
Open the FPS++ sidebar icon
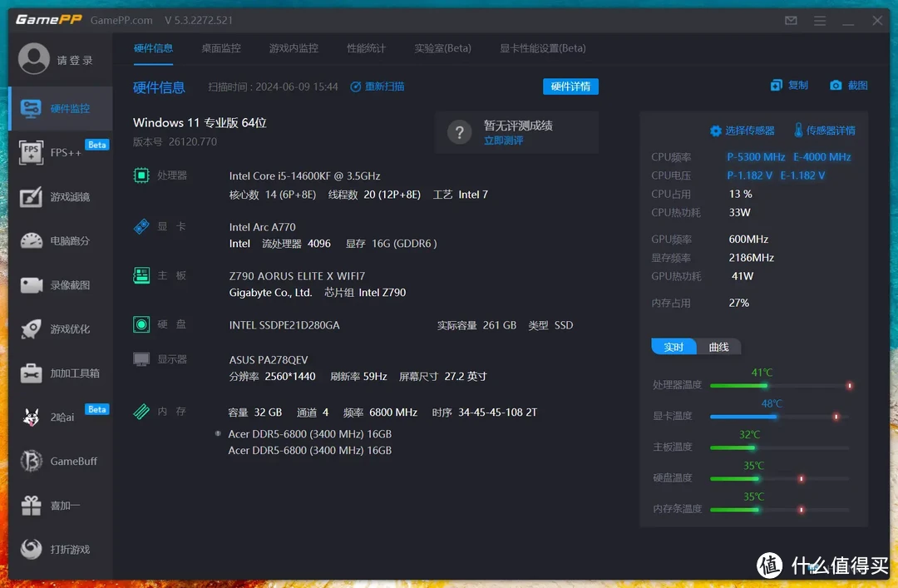point(31,152)
